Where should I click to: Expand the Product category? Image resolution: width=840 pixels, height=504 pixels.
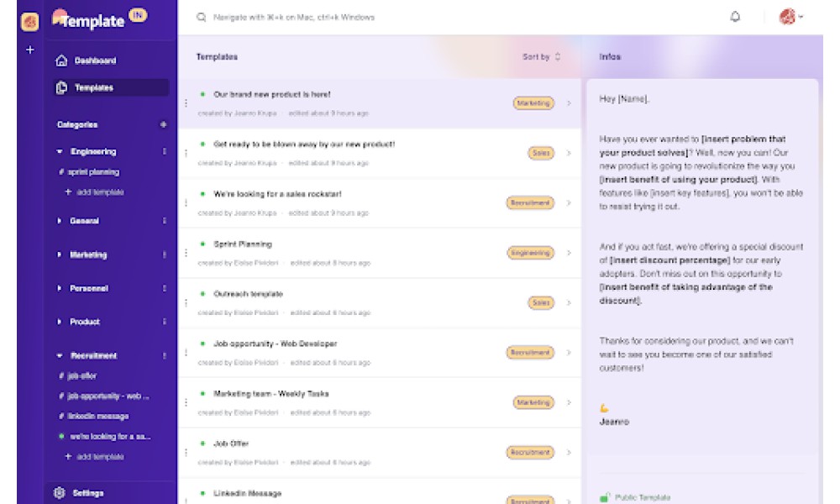tap(60, 322)
